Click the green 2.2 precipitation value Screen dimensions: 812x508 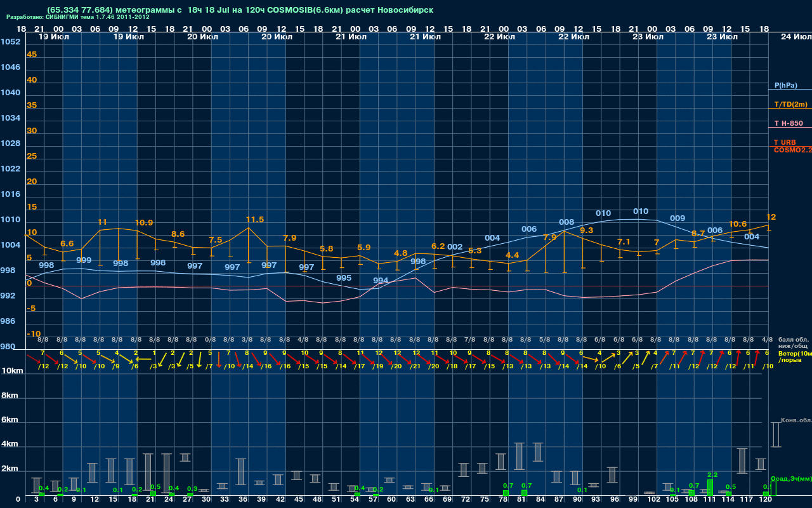click(x=712, y=475)
